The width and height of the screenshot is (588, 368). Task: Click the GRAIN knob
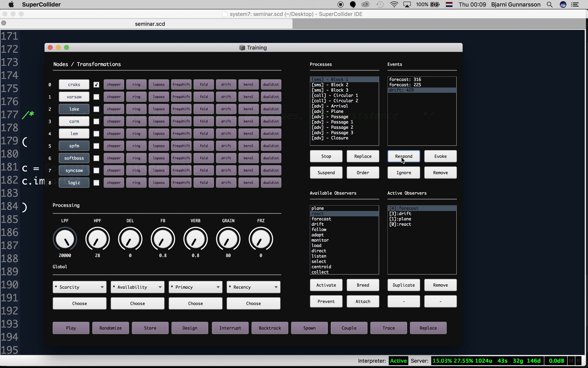228,239
